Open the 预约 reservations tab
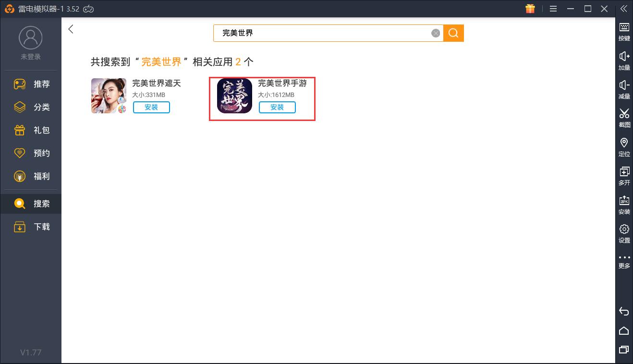The height and width of the screenshot is (364, 633). 31,153
